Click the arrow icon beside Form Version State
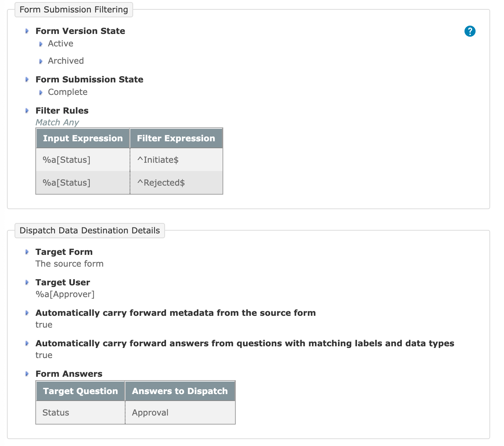Image resolution: width=504 pixels, height=446 pixels. [x=27, y=31]
